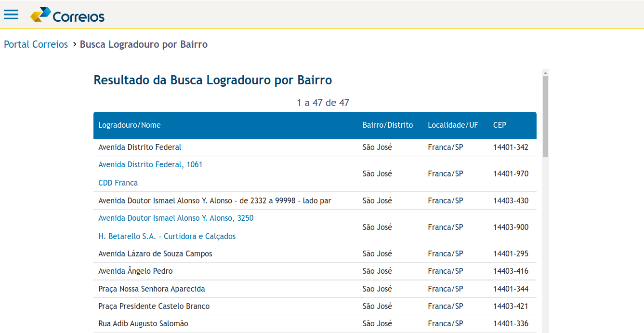The height and width of the screenshot is (333, 644).
Task: Click the results vertical scrollbar thumb
Action: (x=545, y=116)
